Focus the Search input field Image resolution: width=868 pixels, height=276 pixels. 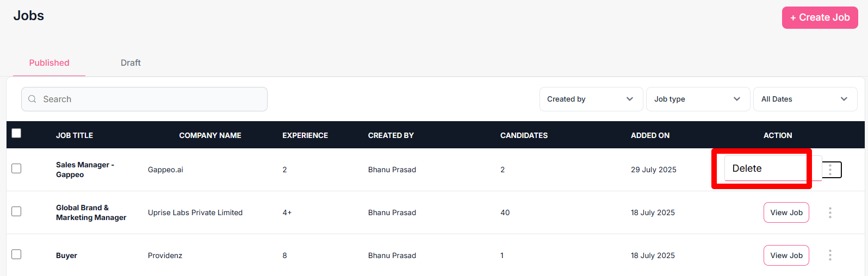coord(152,99)
